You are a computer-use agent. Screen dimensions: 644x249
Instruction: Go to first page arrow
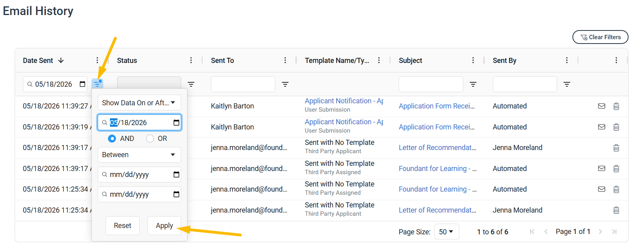click(x=532, y=232)
